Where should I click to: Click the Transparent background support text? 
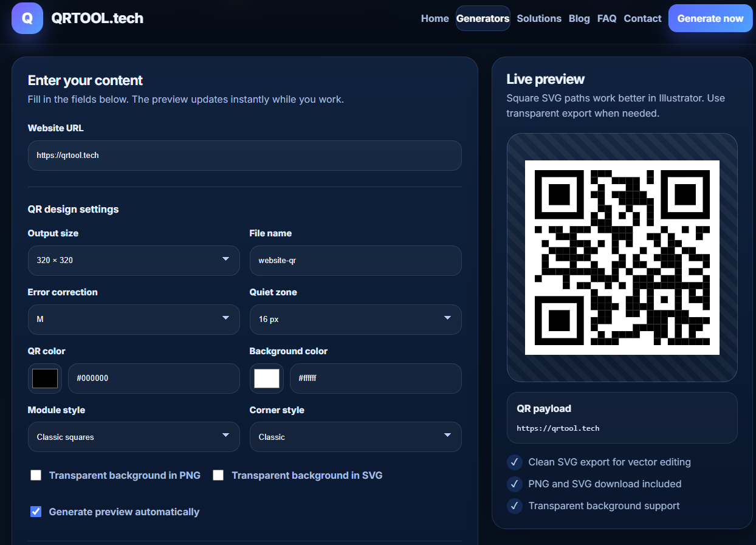pyautogui.click(x=604, y=506)
